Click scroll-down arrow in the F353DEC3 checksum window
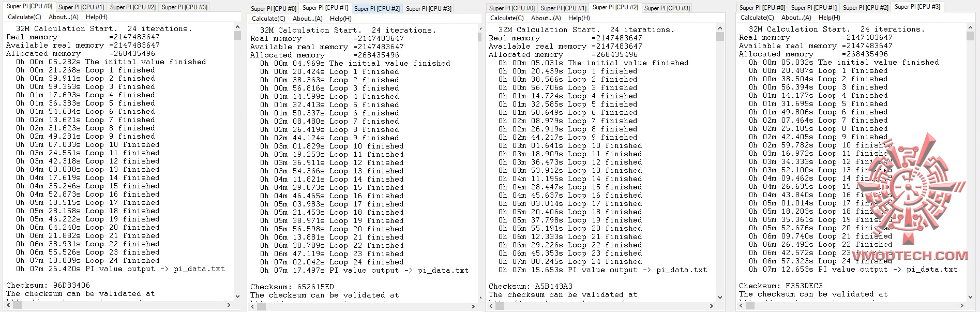 pos(972,297)
